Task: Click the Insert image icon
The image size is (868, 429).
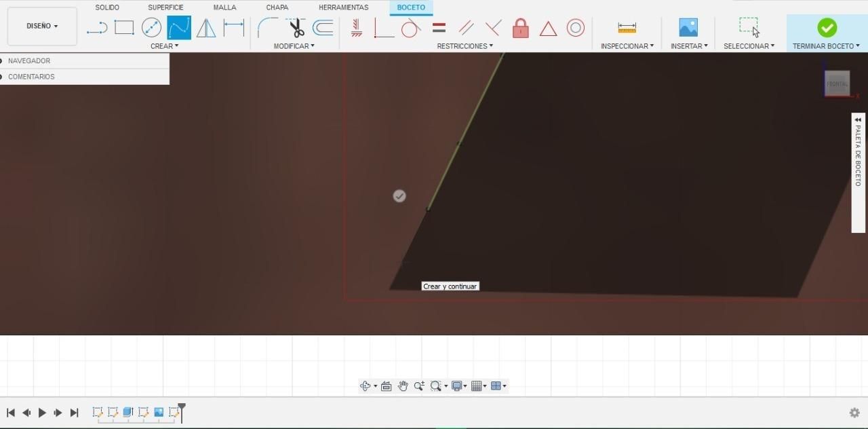Action: [688, 28]
